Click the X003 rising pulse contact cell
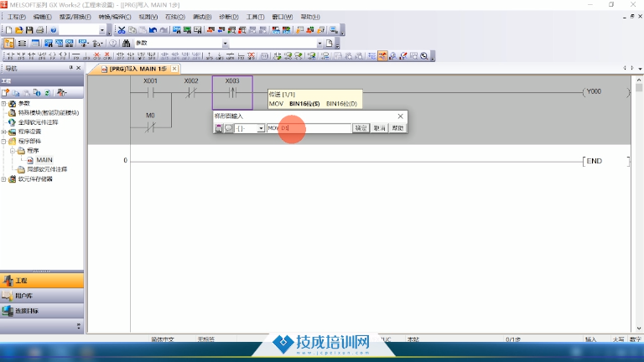This screenshot has width=644, height=362. pos(232,93)
